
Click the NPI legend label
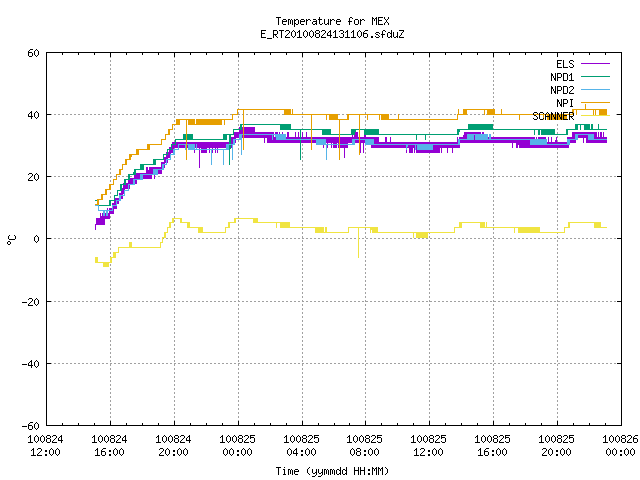[x=565, y=103]
